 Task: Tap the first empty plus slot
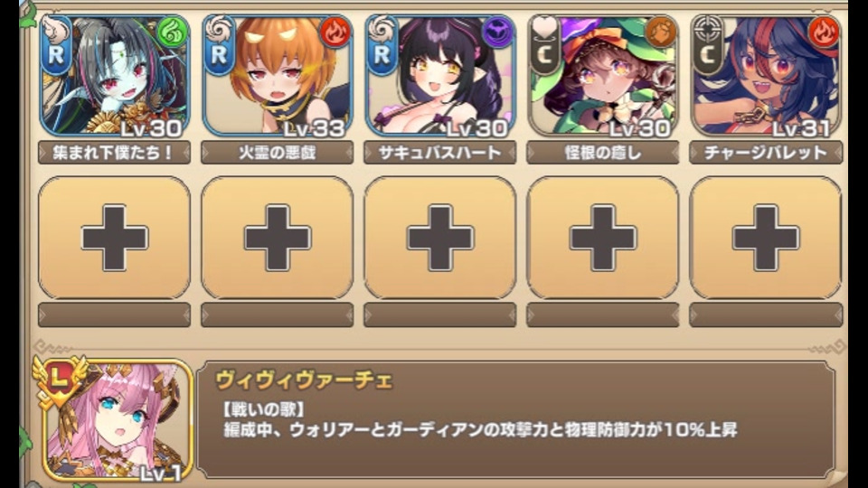point(115,238)
